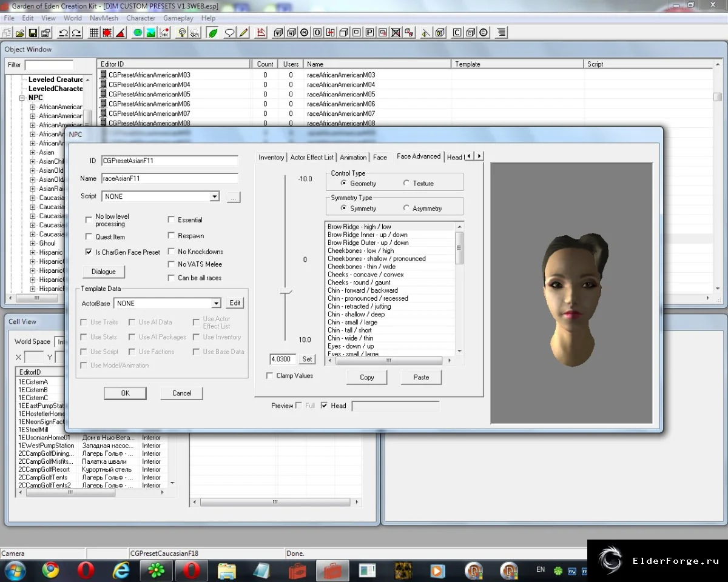Click the ICQ flower taskbar icon

[x=157, y=570]
